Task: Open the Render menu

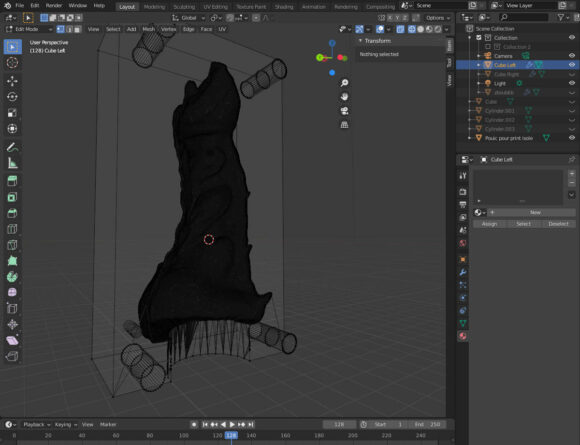Action: click(54, 6)
